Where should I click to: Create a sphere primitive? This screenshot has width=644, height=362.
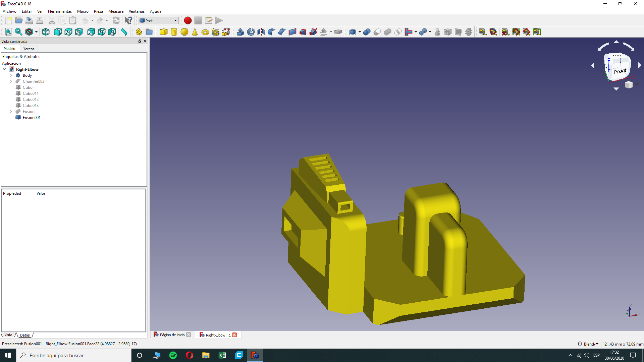[x=184, y=32]
